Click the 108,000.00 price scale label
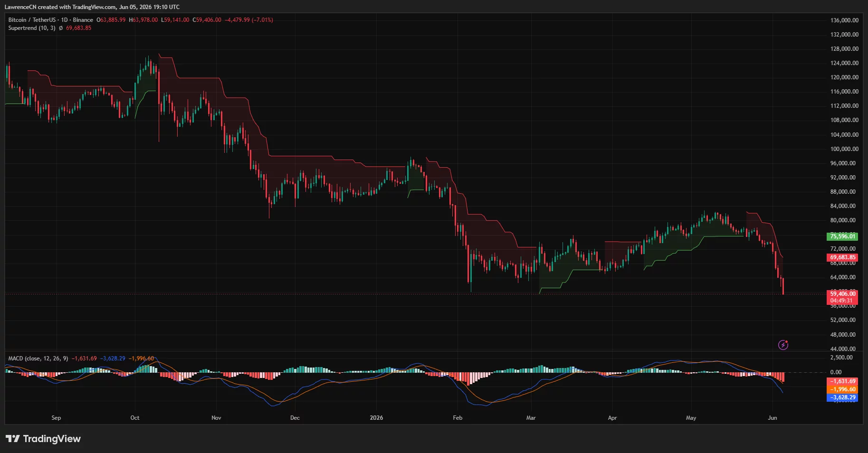The height and width of the screenshot is (453, 868). (844, 120)
